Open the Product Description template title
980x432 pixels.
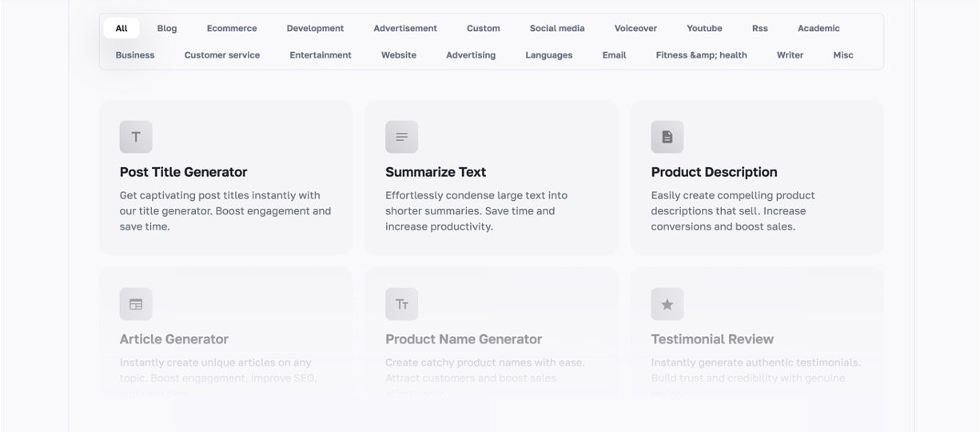[714, 172]
